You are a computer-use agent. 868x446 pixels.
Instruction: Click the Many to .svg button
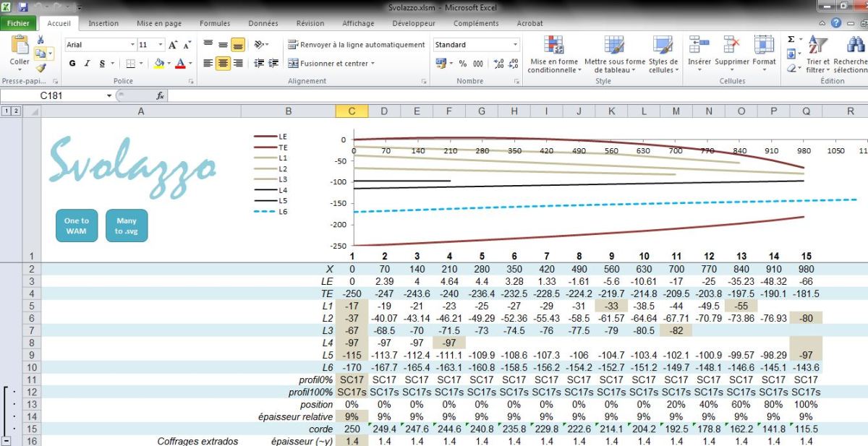pyautogui.click(x=126, y=226)
